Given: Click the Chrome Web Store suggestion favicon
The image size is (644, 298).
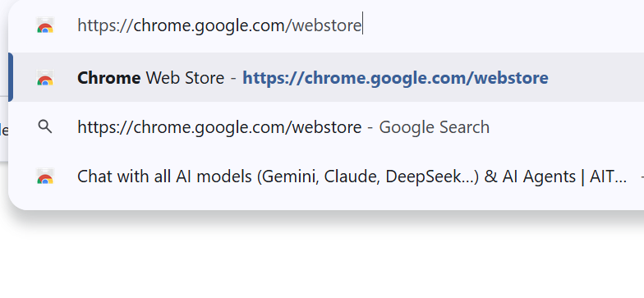Looking at the screenshot, I should [x=45, y=77].
